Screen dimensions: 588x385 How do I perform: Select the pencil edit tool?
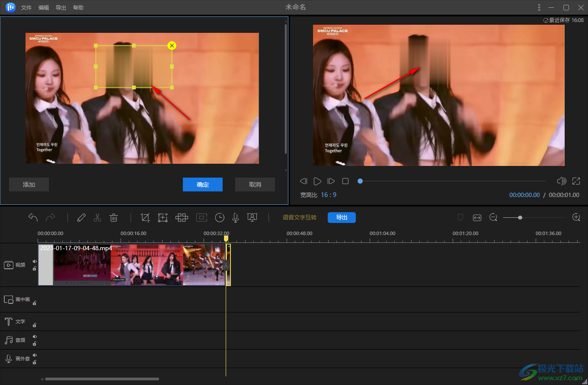(81, 218)
